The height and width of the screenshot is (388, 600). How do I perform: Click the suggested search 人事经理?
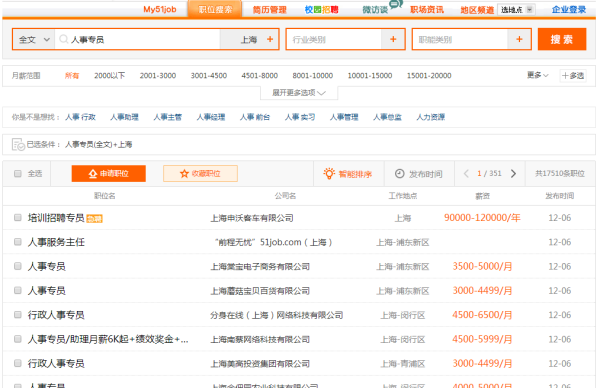[x=211, y=117]
